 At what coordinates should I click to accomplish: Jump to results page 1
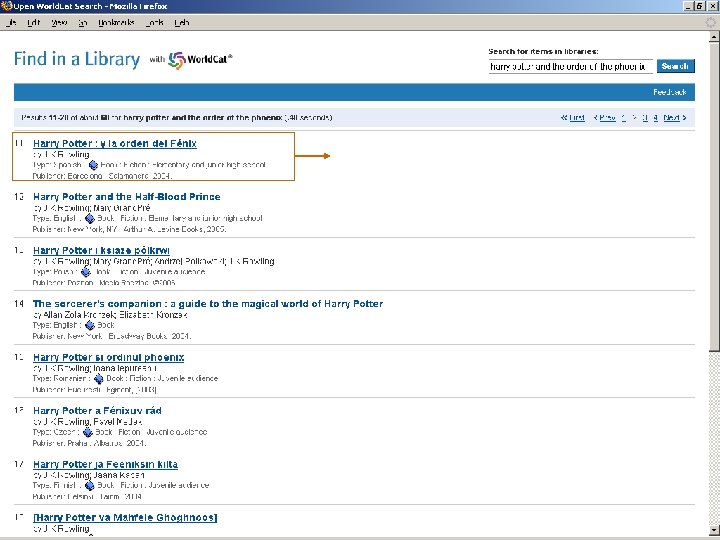(624, 118)
